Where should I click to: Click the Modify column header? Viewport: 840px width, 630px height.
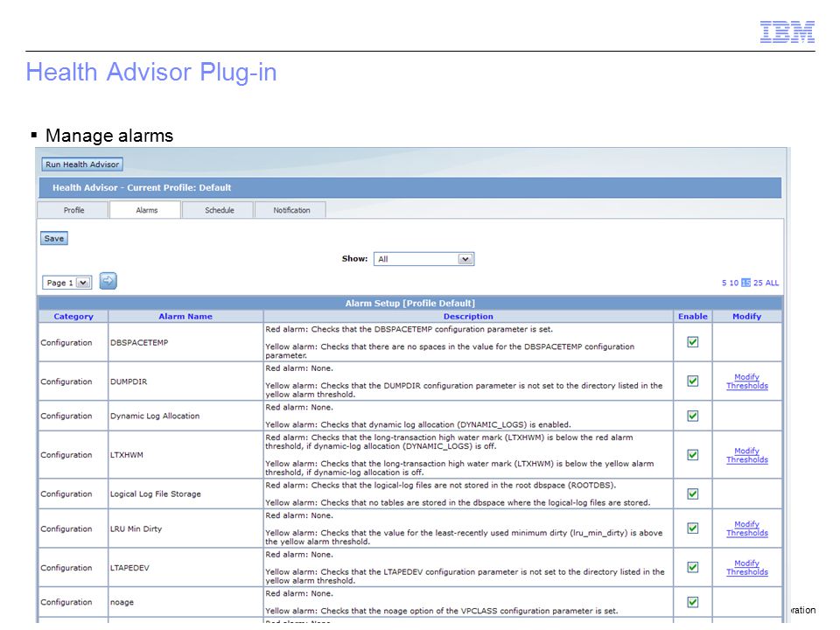pos(746,317)
